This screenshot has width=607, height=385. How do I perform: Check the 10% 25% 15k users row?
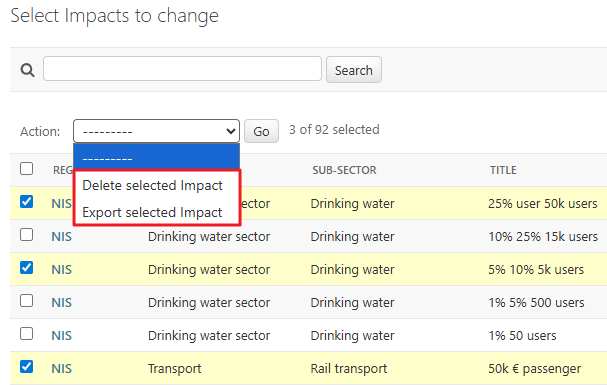pos(26,234)
